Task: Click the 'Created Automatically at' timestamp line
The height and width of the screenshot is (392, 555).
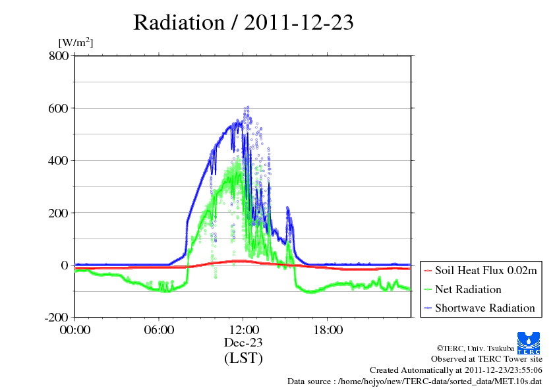Action: pyautogui.click(x=456, y=370)
